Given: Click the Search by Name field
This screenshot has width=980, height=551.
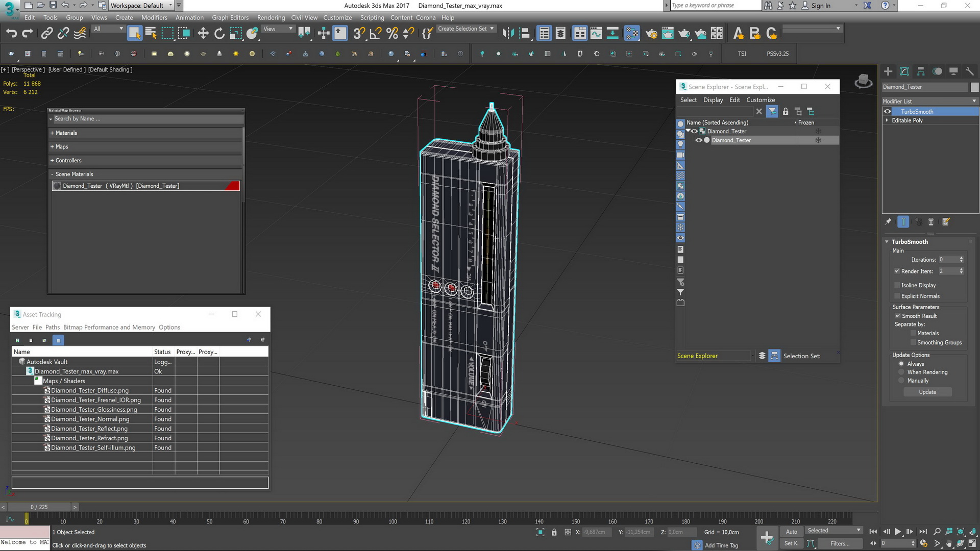Looking at the screenshot, I should [x=148, y=119].
